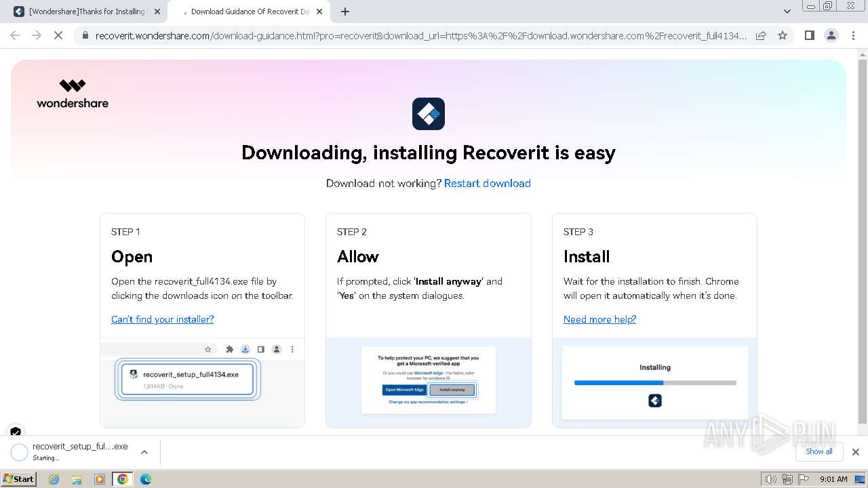Expand download item options chevron
The height and width of the screenshot is (488, 868).
coord(144,452)
